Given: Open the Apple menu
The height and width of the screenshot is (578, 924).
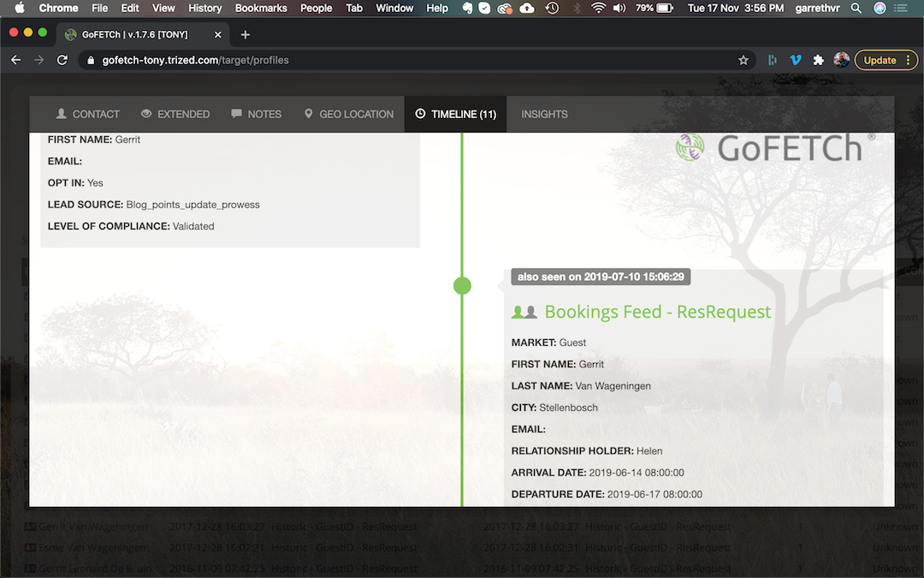Looking at the screenshot, I should [20, 8].
